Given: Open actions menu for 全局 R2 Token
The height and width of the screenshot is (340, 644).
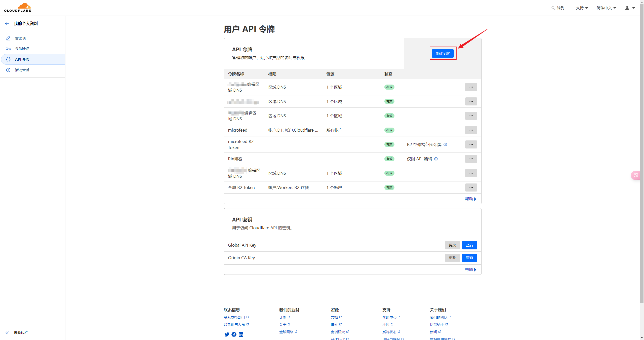Looking at the screenshot, I should pyautogui.click(x=471, y=187).
